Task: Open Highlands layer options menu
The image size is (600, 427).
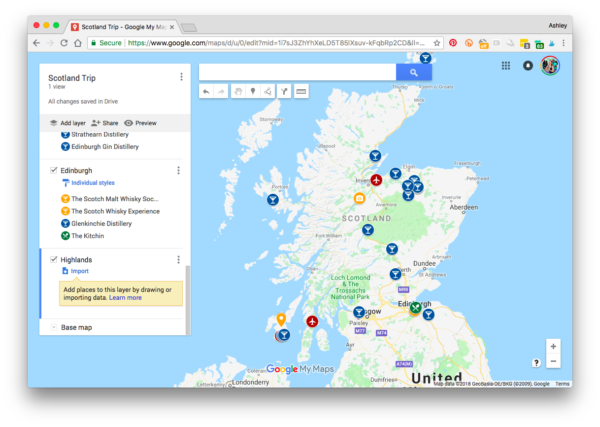Action: 178,260
